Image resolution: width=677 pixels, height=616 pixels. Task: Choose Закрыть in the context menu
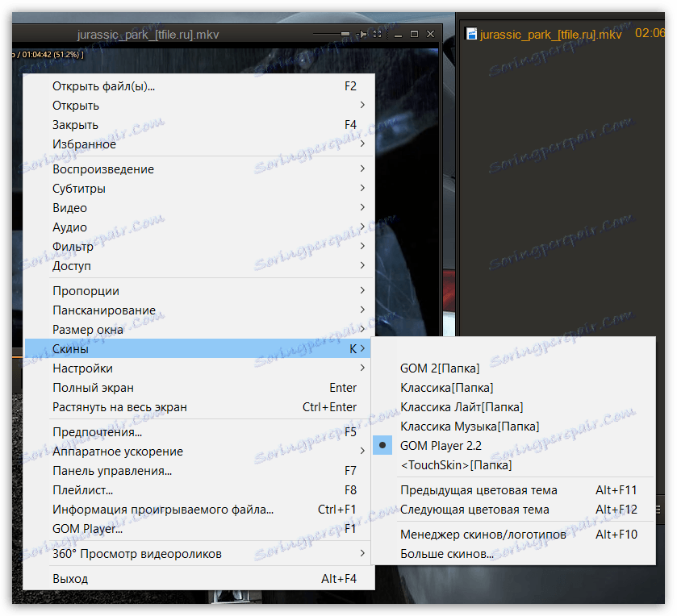199,125
